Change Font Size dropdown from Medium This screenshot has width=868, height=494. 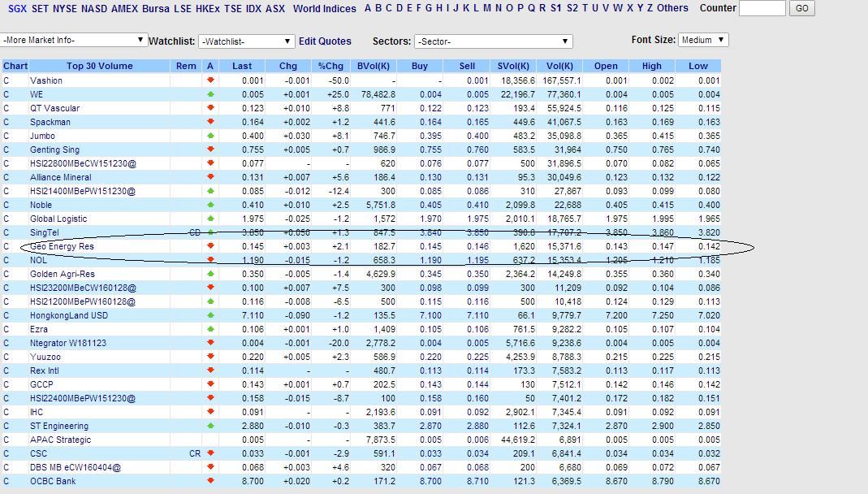pos(703,40)
